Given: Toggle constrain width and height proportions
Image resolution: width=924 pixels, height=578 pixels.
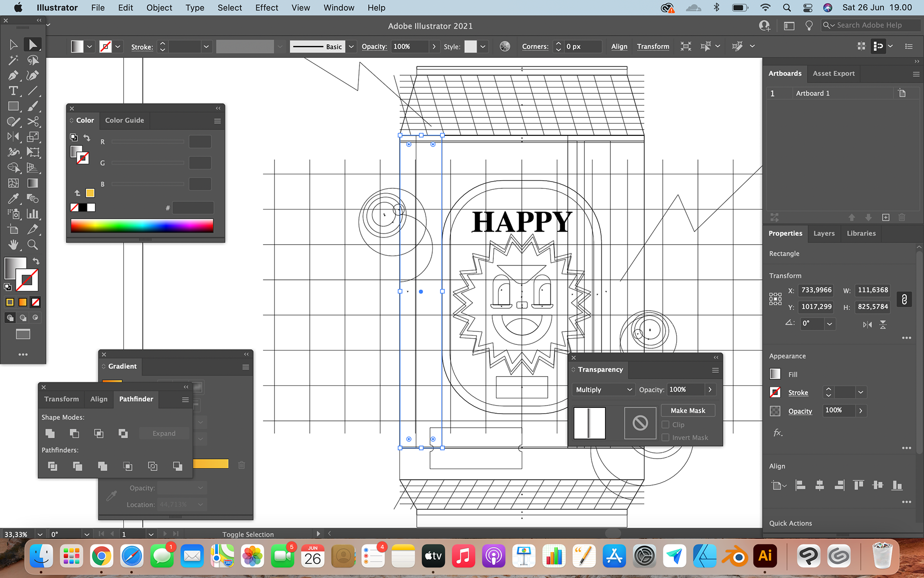Looking at the screenshot, I should pyautogui.click(x=904, y=299).
